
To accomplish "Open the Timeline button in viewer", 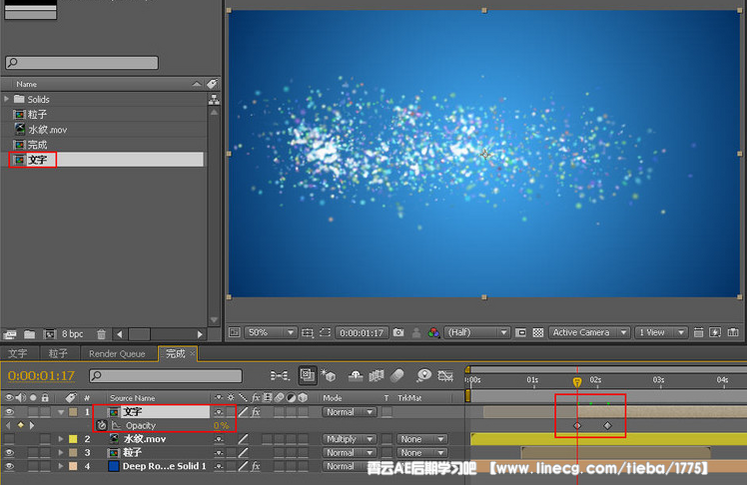I will point(733,332).
